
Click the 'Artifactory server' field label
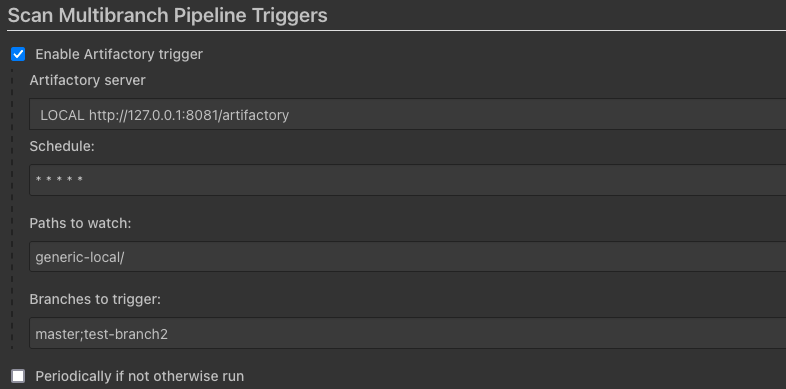(88, 80)
